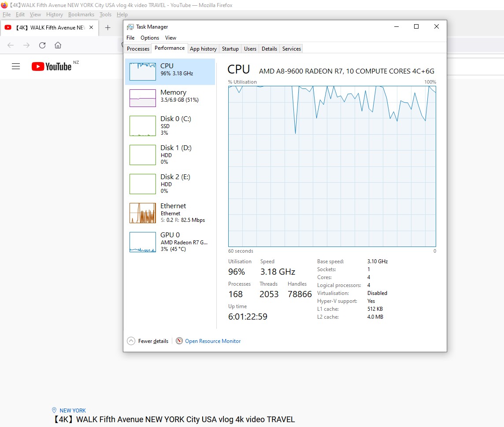Image resolution: width=504 pixels, height=427 pixels.
Task: Reload the page in Firefox
Action: (42, 45)
